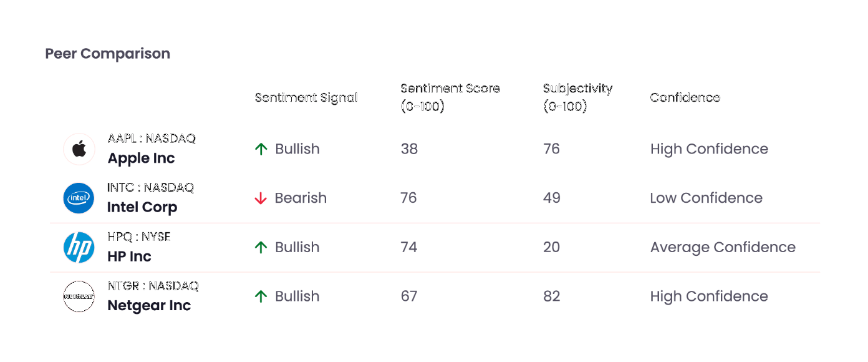Select the Confidence column header
868x362 pixels.
point(685,97)
